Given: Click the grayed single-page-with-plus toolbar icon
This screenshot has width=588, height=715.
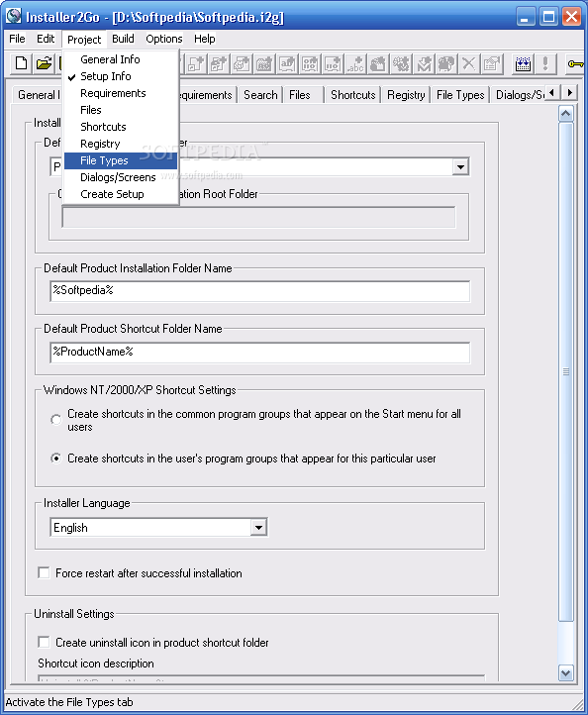Looking at the screenshot, I should point(196,63).
